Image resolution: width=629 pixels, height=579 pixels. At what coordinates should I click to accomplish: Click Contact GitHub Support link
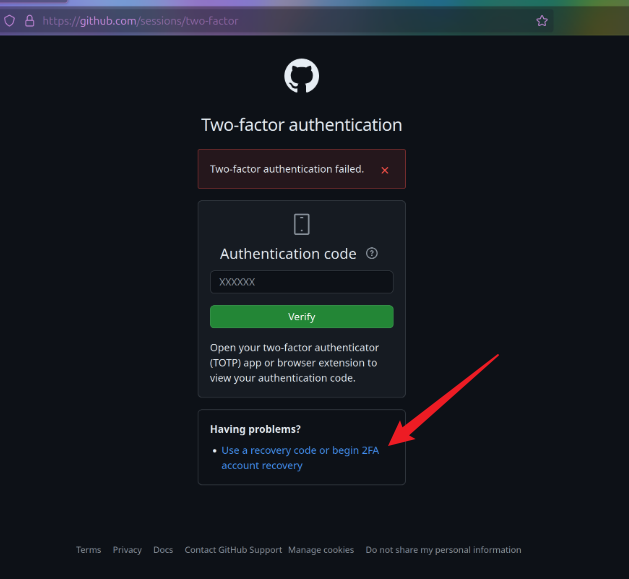[x=233, y=550]
